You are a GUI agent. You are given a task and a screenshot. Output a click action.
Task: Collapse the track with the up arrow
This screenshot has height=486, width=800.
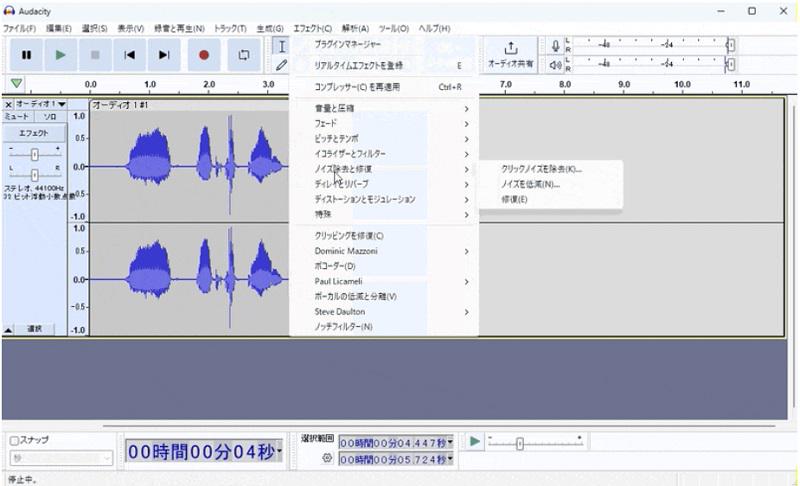coord(8,330)
